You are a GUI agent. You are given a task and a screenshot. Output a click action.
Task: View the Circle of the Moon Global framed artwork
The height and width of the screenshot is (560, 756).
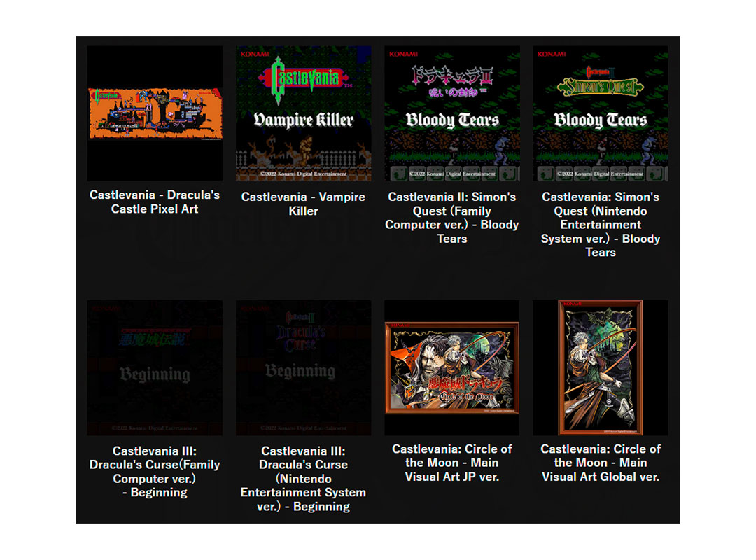601,367
